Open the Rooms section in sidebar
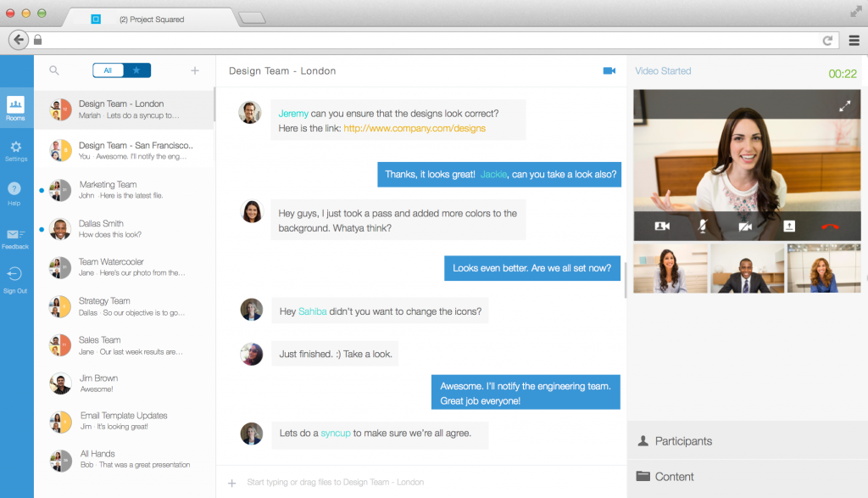This screenshot has height=498, width=868. pyautogui.click(x=15, y=107)
